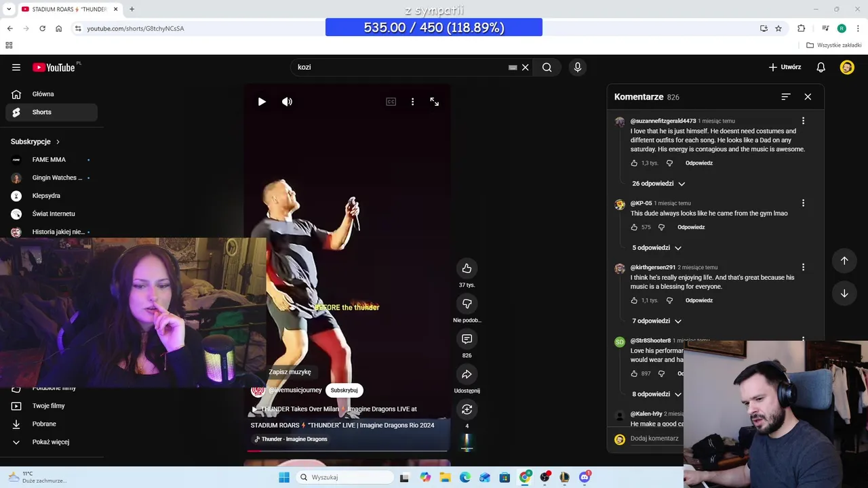The width and height of the screenshot is (868, 488).
Task: Open Chrome tab search dropdown arrow
Action: click(x=9, y=9)
